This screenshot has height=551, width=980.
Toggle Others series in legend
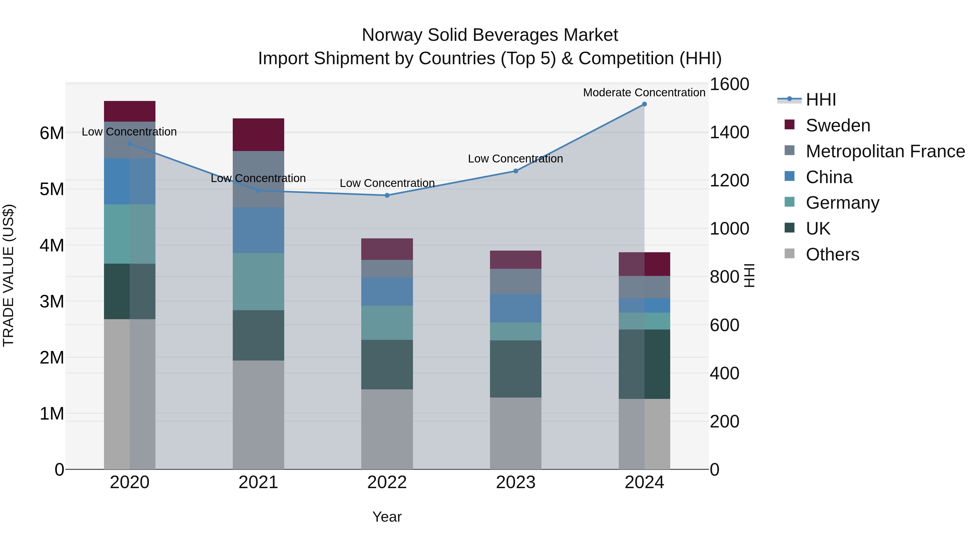point(822,254)
